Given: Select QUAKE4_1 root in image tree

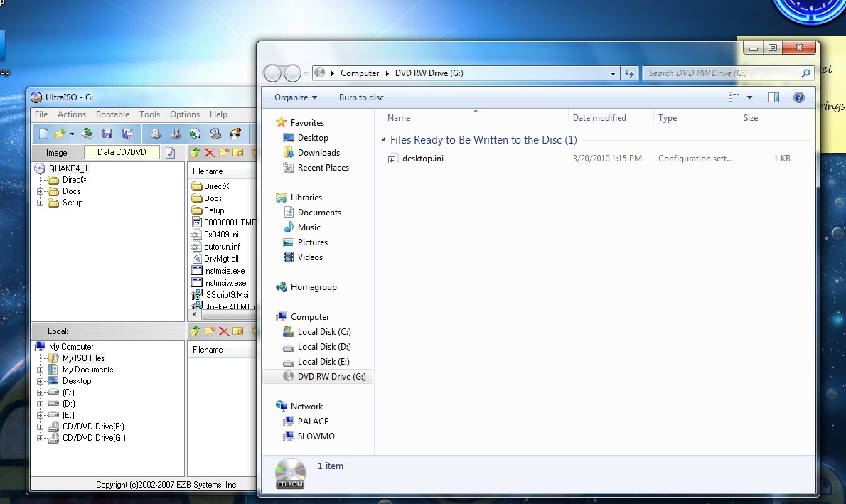Looking at the screenshot, I should tap(68, 168).
